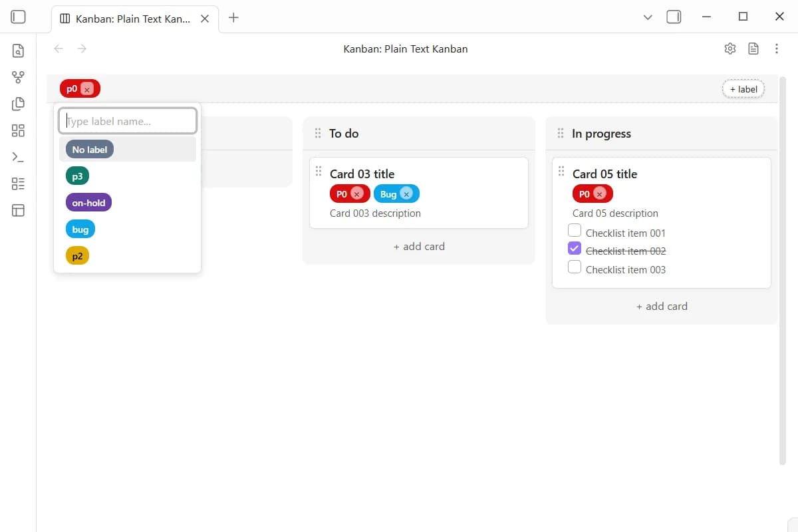Screen dimensions: 798x532
Task: Check Checklist item 003
Action: click(x=575, y=267)
